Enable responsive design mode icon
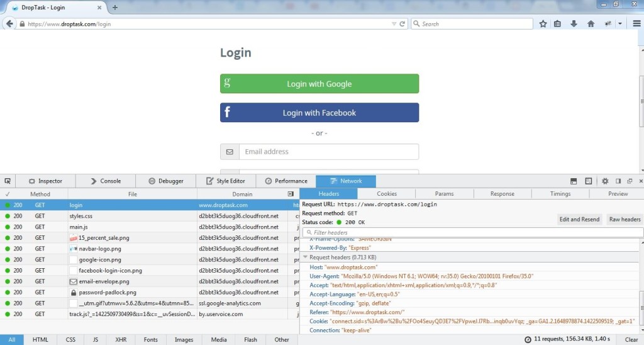Viewport: 644px width, 345px height. pyautogui.click(x=589, y=181)
